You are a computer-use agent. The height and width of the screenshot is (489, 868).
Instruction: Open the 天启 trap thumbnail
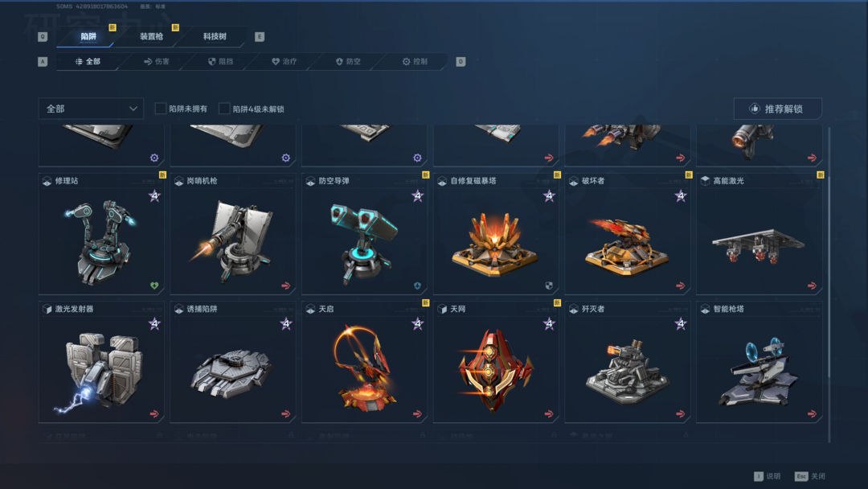(x=364, y=368)
